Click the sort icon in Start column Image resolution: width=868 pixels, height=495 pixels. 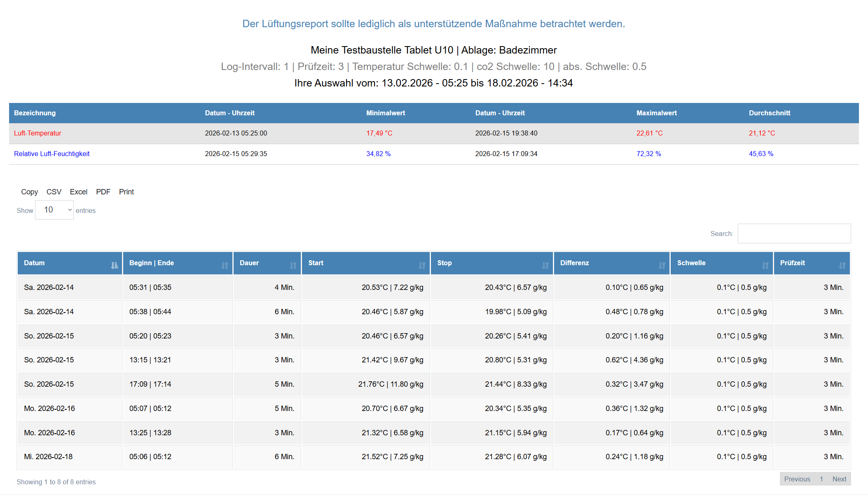pyautogui.click(x=422, y=266)
